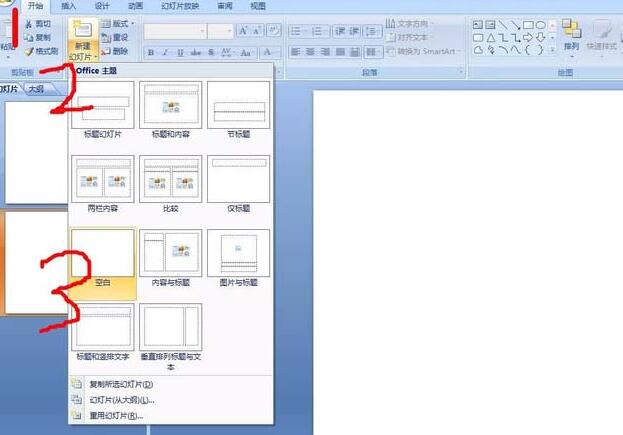Open Text Direction (文字方向) dropdown

(x=409, y=24)
